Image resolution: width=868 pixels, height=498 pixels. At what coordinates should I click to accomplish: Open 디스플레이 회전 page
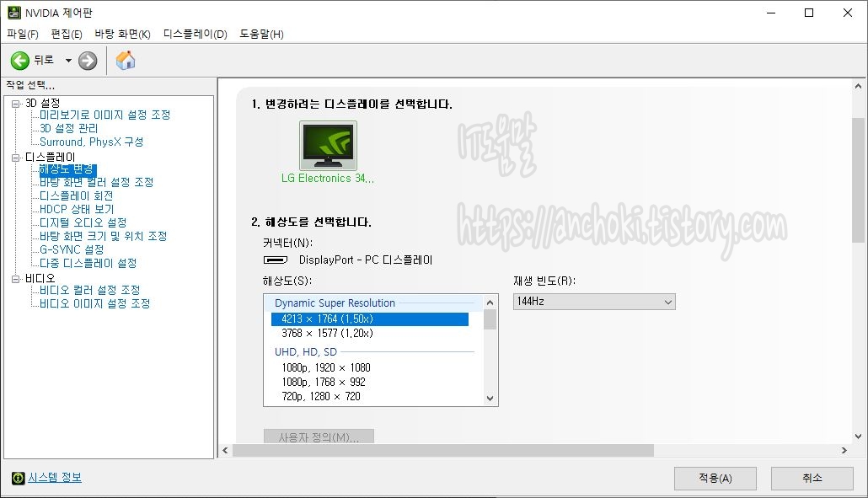click(77, 195)
